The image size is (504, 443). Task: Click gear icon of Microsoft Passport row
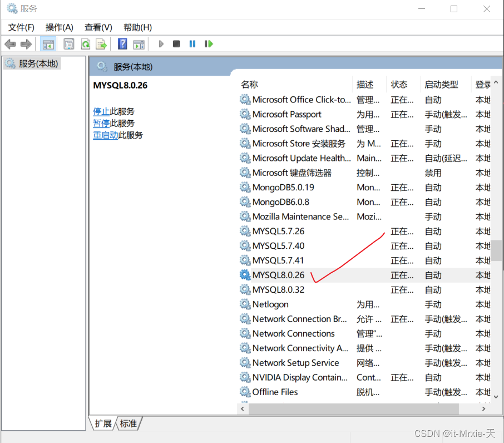[245, 114]
